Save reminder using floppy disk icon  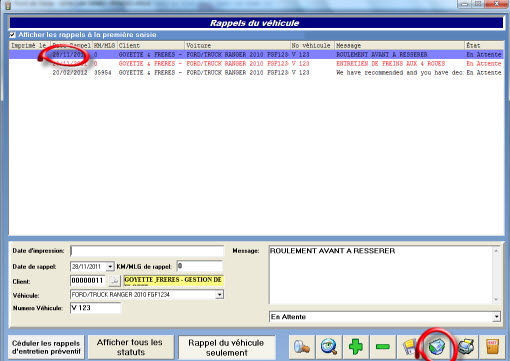click(409, 347)
